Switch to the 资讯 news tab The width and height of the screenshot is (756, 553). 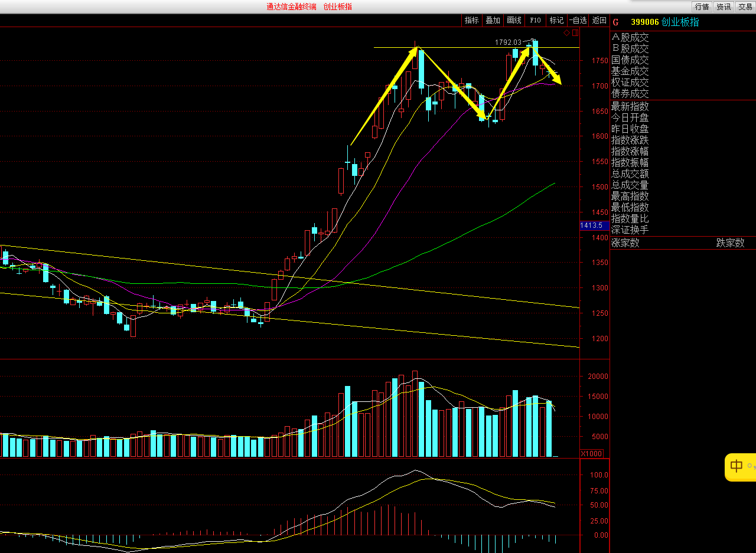724,6
